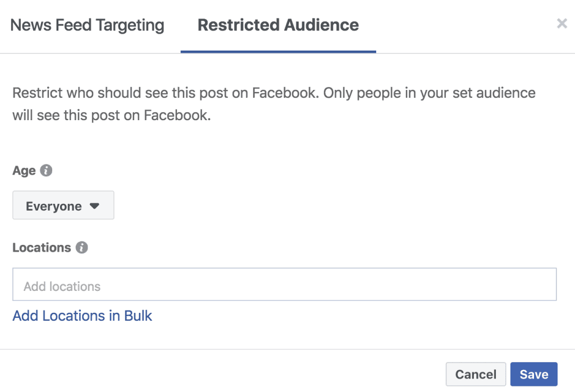Click the Age label text
The width and height of the screenshot is (575, 392).
pyautogui.click(x=24, y=171)
